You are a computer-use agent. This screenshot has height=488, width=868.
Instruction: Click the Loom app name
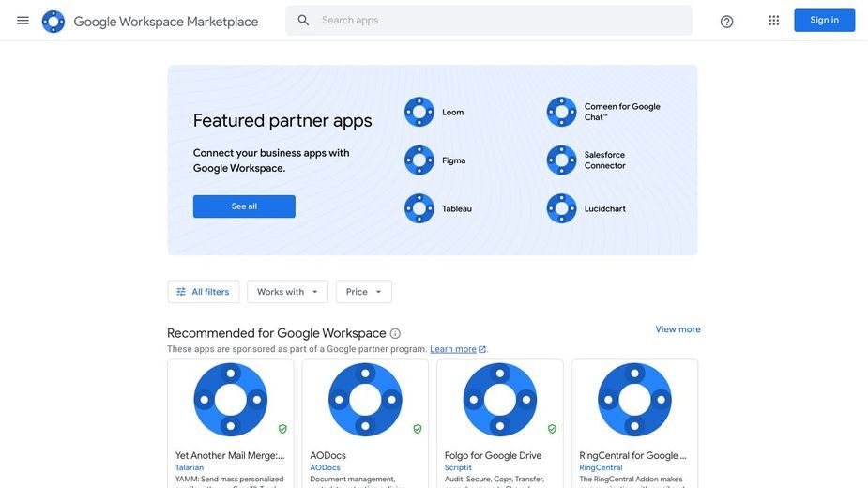coord(453,112)
